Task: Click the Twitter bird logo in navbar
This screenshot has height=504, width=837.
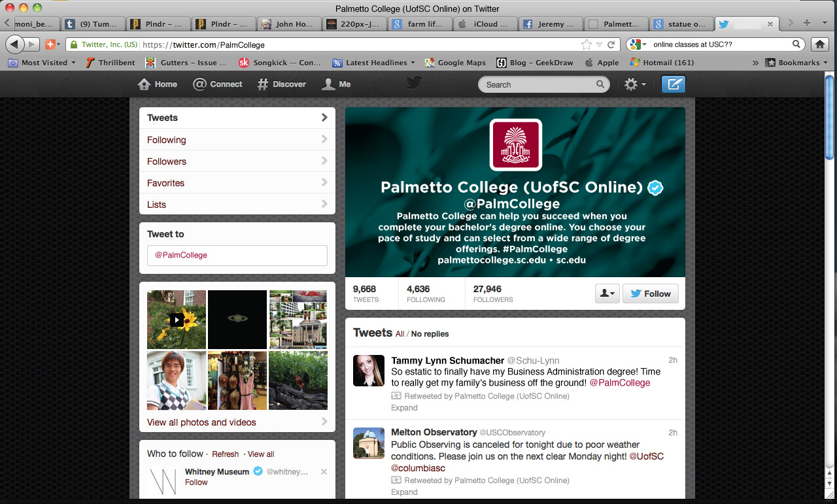Action: pyautogui.click(x=414, y=83)
